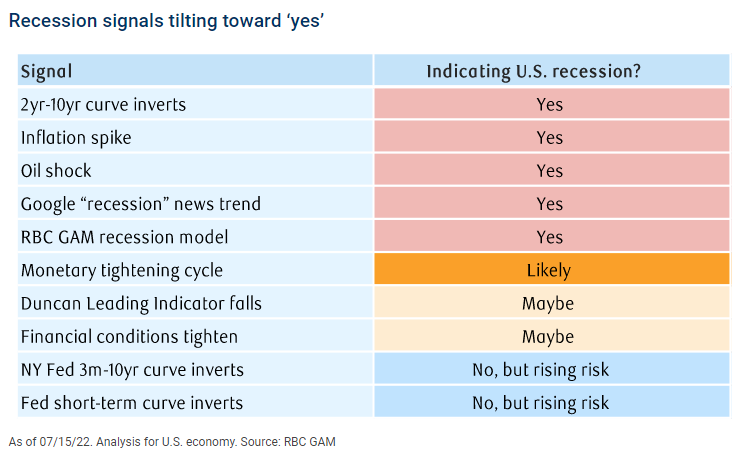Viewport: 742px width, 460px height.
Task: Click the 'Maybe' cell for Financial conditions tighten
Action: coord(548,337)
